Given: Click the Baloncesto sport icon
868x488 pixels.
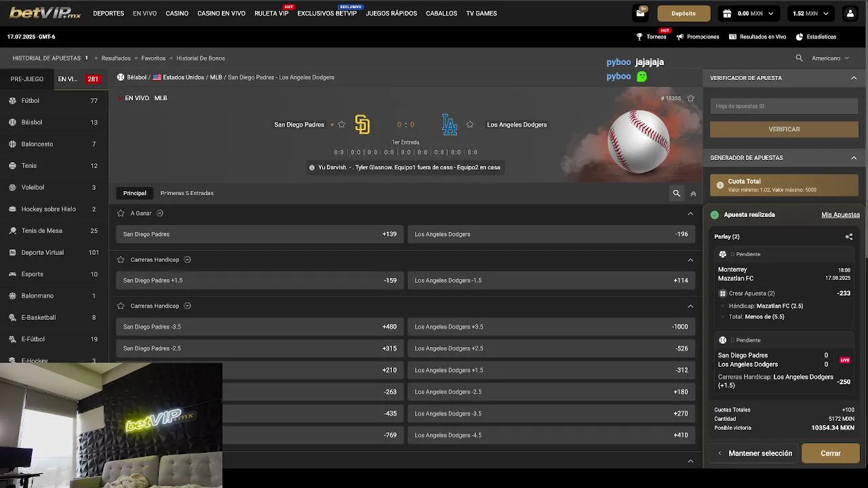Looking at the screenshot, I should [x=13, y=144].
